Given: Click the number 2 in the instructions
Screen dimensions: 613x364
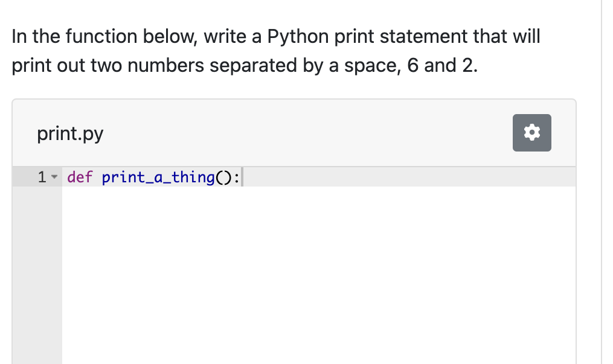Looking at the screenshot, I should [467, 65].
